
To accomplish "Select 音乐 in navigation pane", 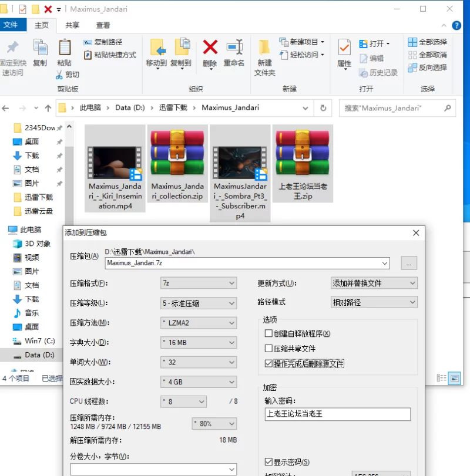I will (x=26, y=313).
